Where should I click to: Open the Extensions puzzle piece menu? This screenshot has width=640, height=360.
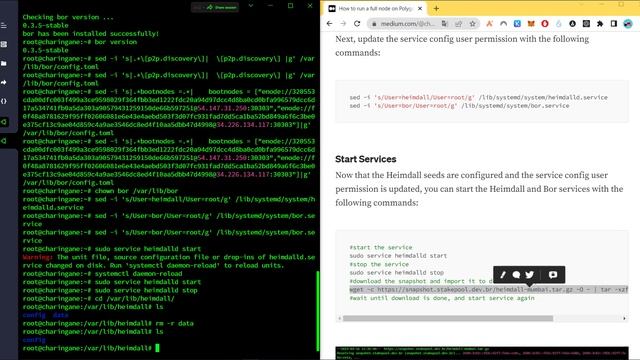600,24
